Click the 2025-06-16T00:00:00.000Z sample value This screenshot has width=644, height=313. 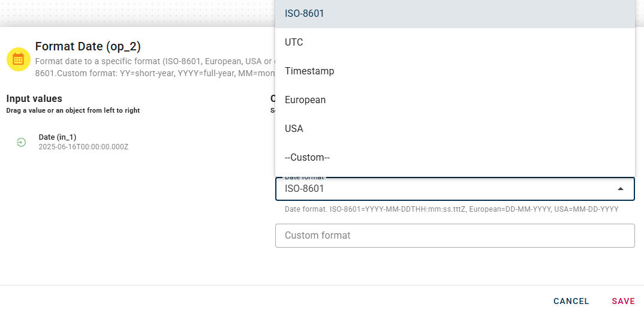pos(83,147)
